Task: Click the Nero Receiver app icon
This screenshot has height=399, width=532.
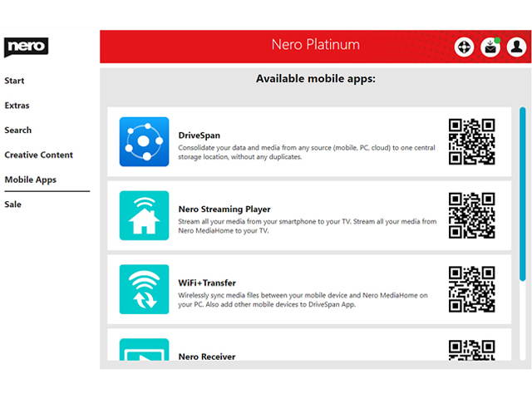Action: [144, 351]
